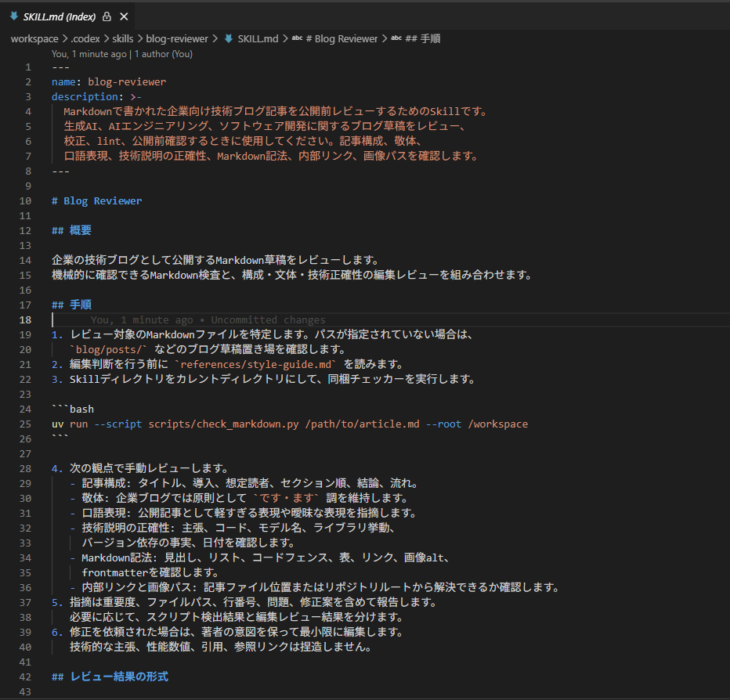This screenshot has height=700, width=730.
Task: Click list item '1. レビュー対象のMarkdownファイルを特定します'
Action: 263,334
